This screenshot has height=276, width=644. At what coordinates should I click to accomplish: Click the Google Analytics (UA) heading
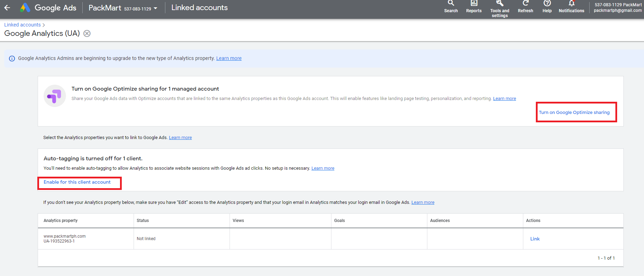point(42,33)
